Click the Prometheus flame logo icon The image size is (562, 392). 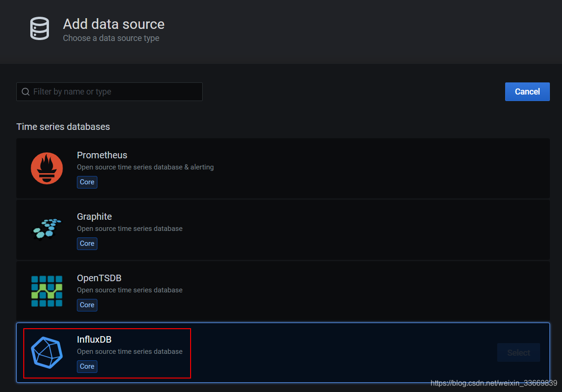coord(47,169)
